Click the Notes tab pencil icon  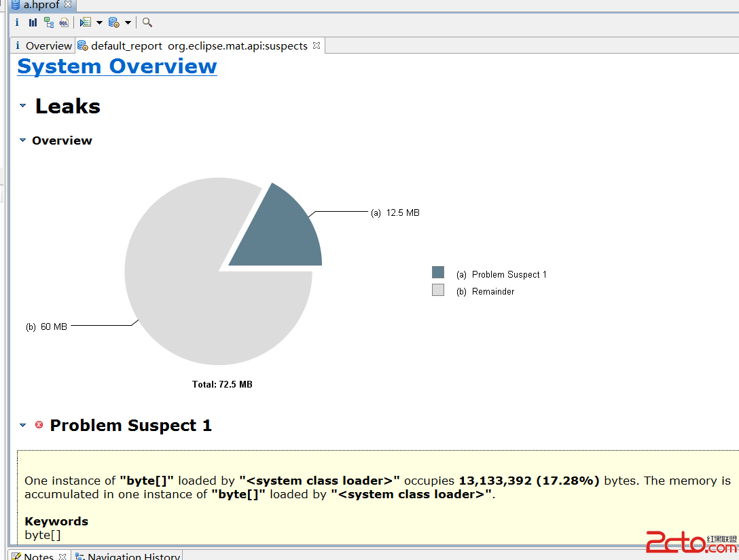[16, 556]
